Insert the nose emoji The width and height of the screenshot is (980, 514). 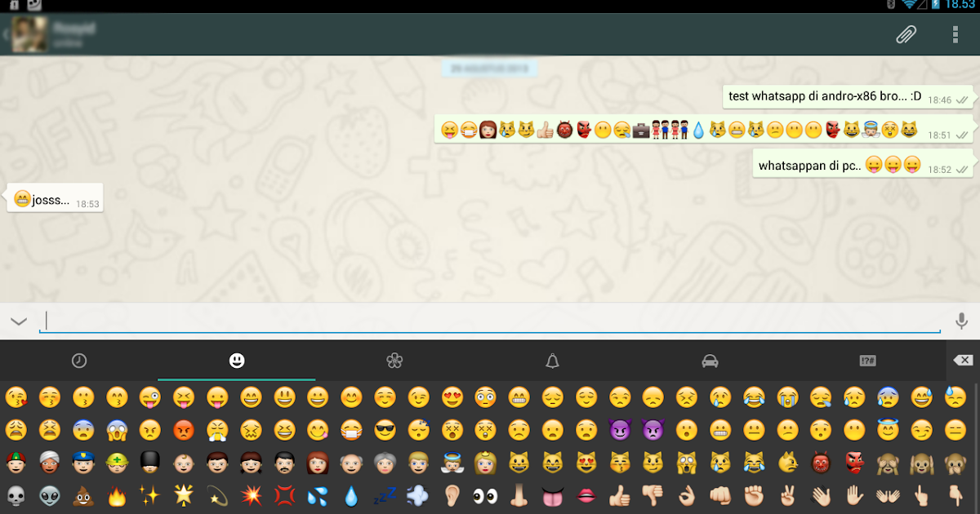click(518, 494)
